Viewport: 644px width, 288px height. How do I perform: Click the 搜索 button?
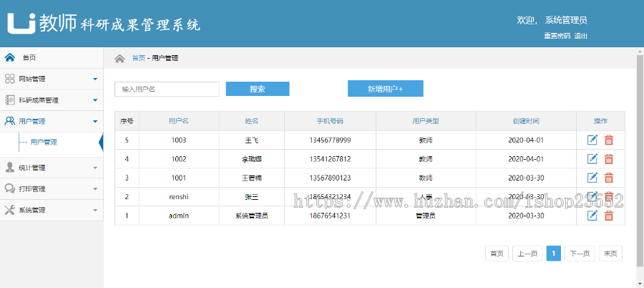[x=258, y=89]
